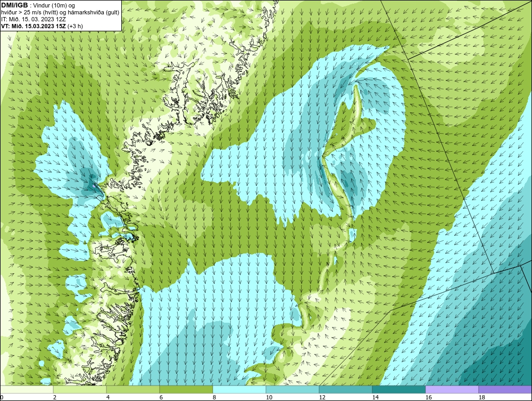Click the 18+ m/s purple legend swatch
This screenshot has height=401, width=532.
click(x=505, y=389)
